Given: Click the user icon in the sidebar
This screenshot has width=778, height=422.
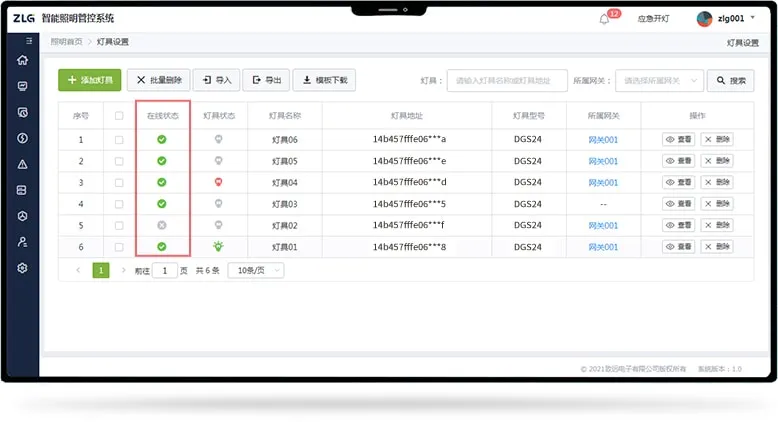Looking at the screenshot, I should (22, 242).
